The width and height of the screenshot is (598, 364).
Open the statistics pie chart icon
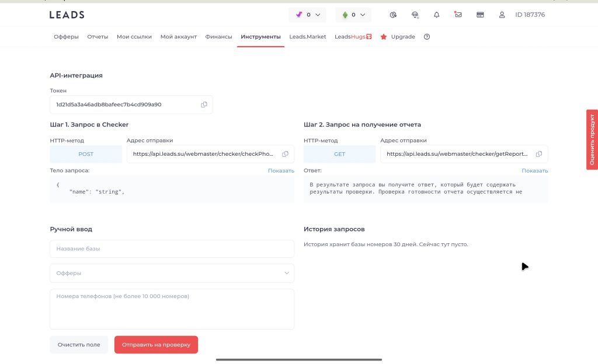click(x=393, y=15)
